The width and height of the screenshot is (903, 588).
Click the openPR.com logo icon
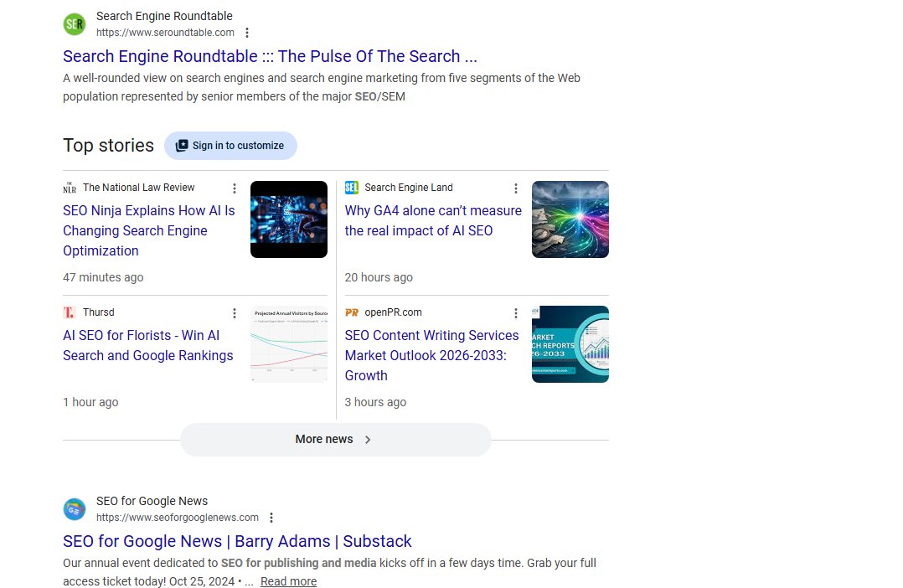[352, 312]
